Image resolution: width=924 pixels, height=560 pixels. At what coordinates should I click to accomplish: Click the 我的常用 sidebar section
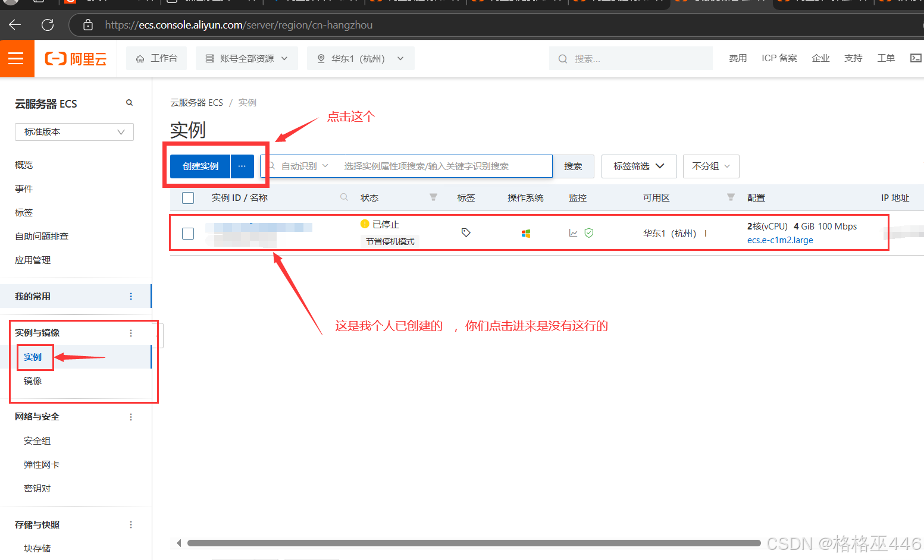(x=76, y=297)
